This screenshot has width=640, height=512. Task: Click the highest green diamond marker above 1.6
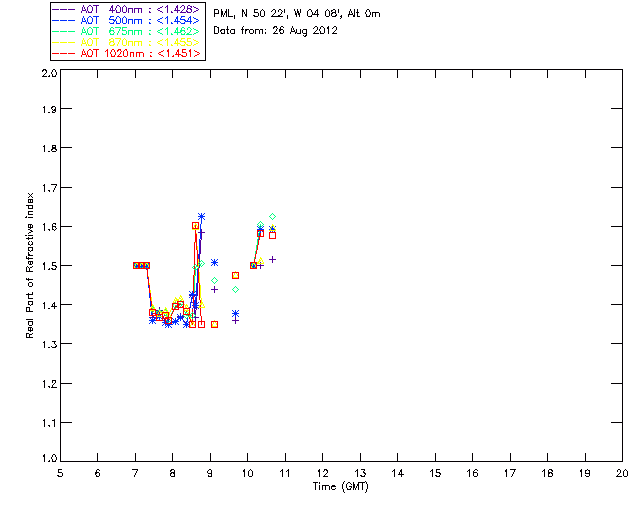click(273, 216)
